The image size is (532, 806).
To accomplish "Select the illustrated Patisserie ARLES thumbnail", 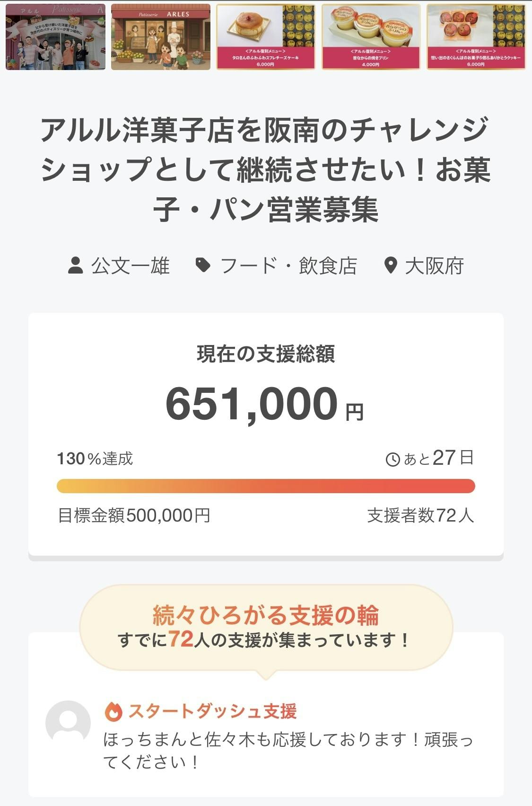I will pyautogui.click(x=161, y=37).
